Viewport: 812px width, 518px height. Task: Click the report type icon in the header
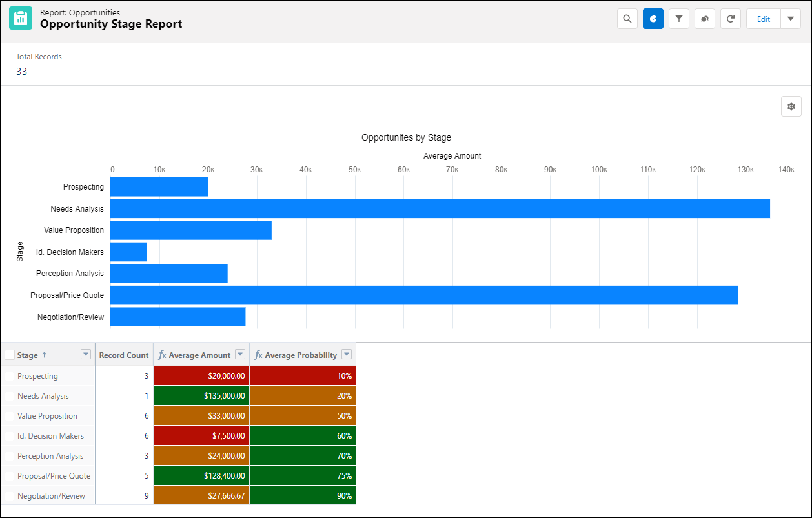[x=19, y=18]
